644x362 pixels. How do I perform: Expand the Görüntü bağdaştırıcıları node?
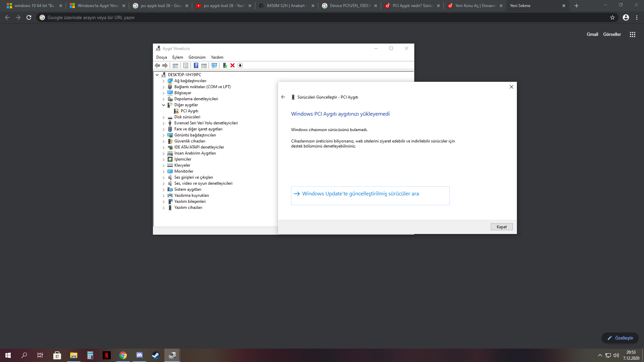[164, 135]
